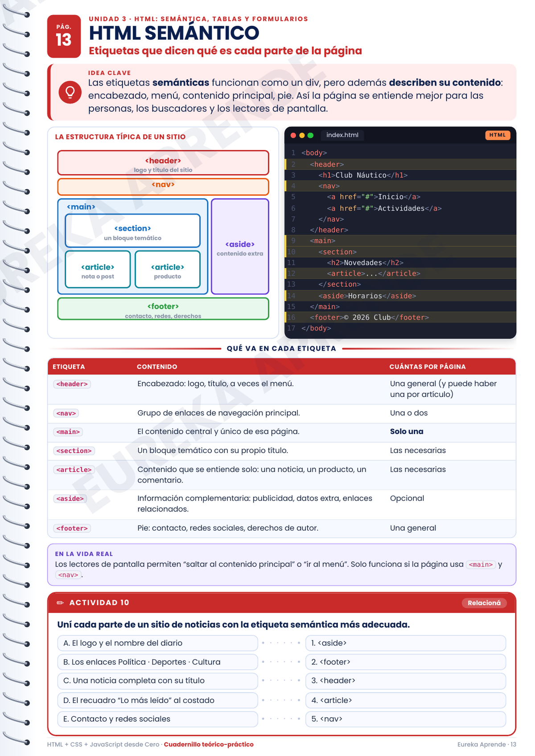
Task: Click the <header> tag in table
Action: [x=72, y=384]
